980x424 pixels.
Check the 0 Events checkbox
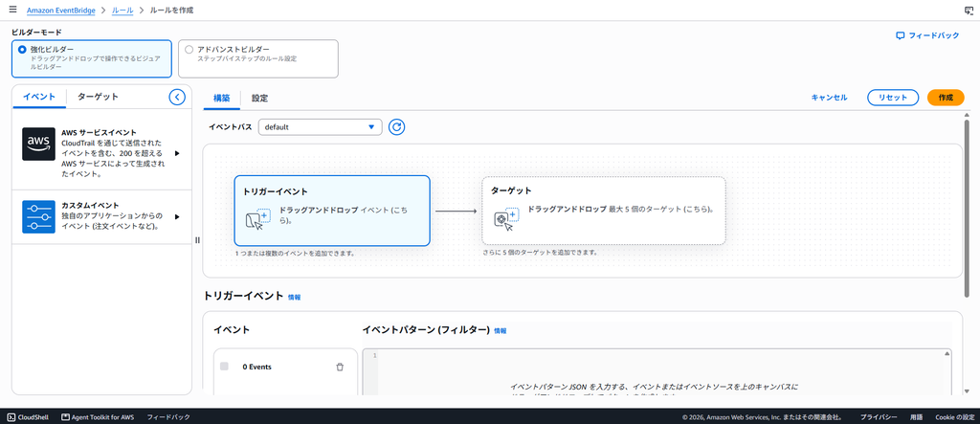pos(224,367)
